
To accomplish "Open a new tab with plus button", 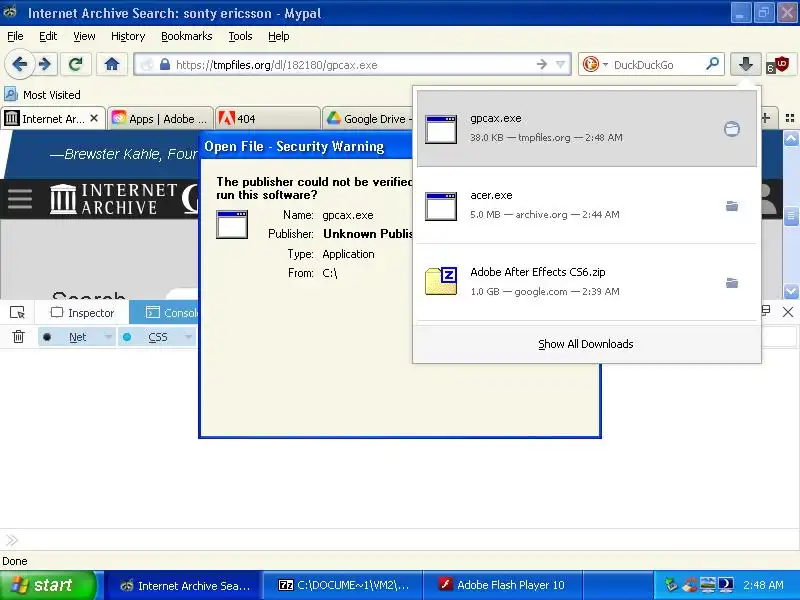I will coord(766,118).
